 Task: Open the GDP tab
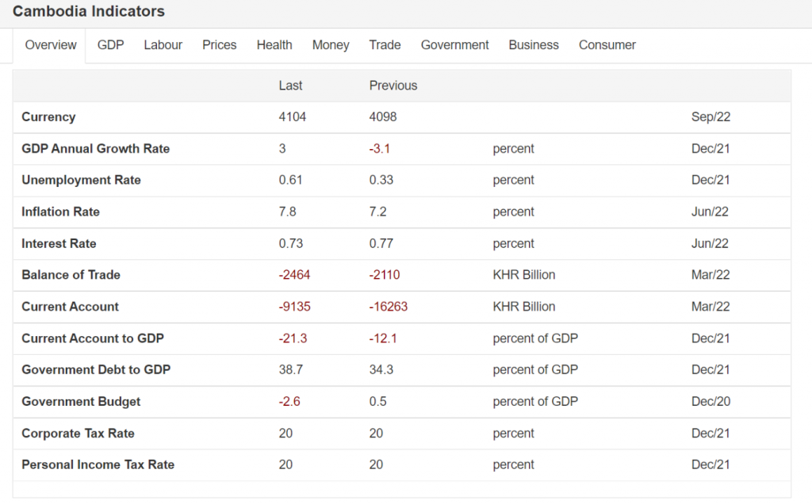pyautogui.click(x=110, y=45)
